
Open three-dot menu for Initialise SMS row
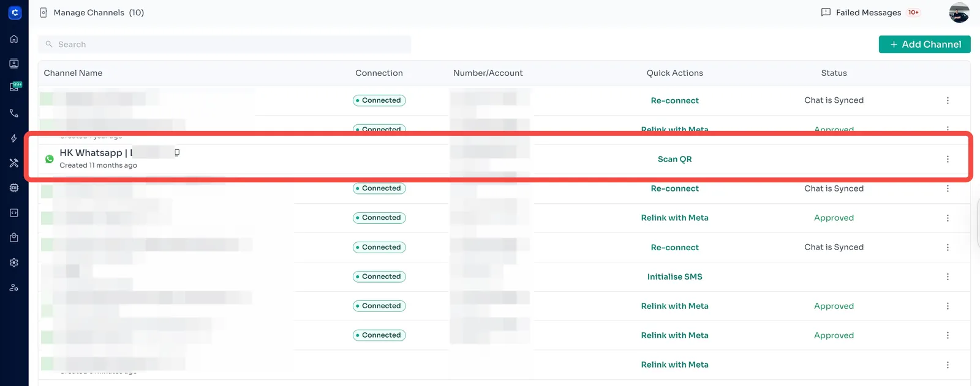948,277
